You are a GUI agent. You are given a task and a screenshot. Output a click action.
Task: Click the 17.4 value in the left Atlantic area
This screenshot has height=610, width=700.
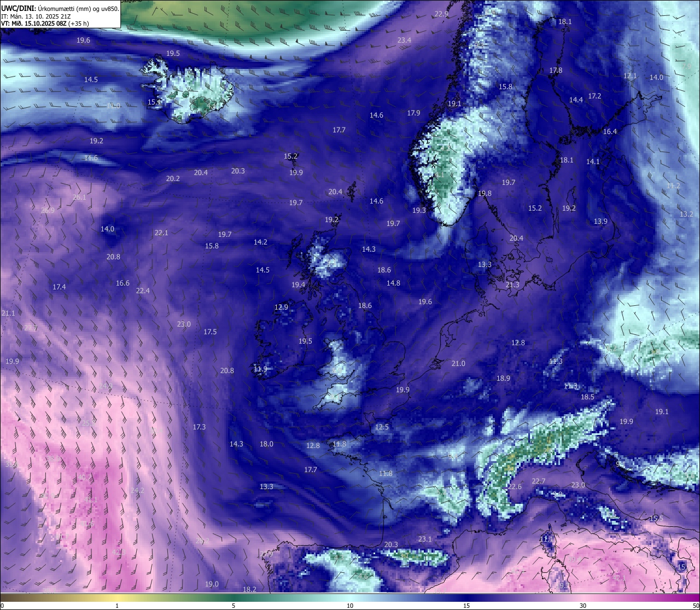pos(59,287)
